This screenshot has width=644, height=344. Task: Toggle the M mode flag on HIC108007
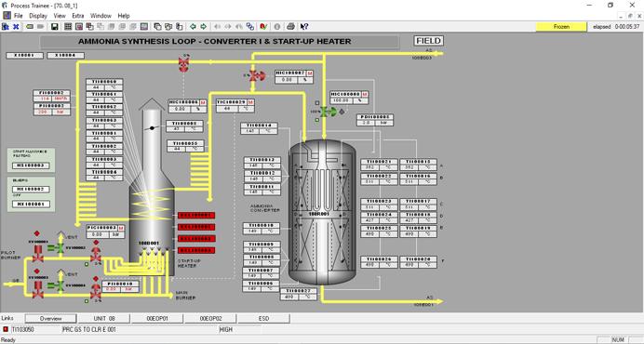pos(310,73)
